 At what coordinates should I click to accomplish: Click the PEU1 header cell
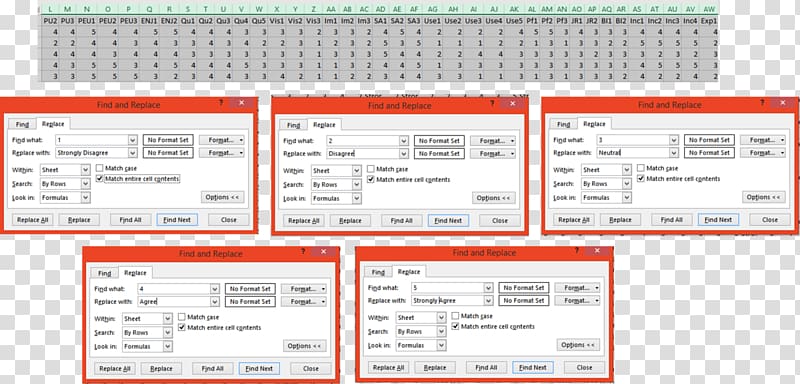point(87,21)
